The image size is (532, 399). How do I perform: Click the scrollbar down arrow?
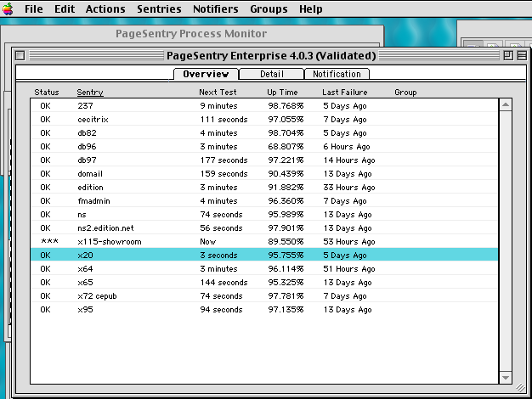coord(505,377)
